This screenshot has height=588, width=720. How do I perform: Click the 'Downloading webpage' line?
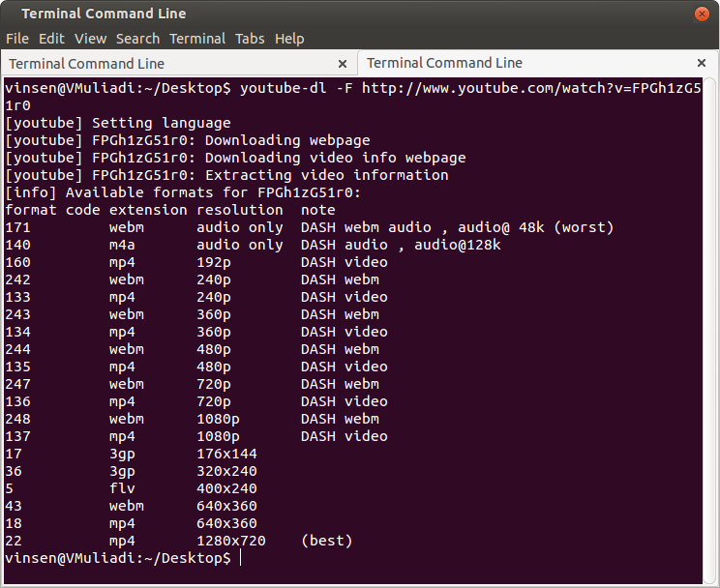click(x=188, y=140)
